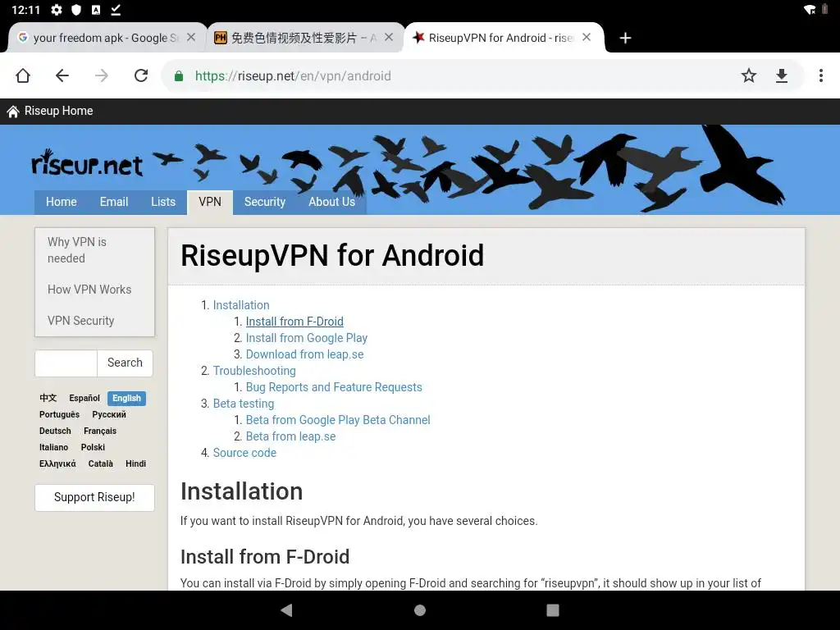Reload the page with refresh icon
The width and height of the screenshot is (840, 630).
(141, 75)
